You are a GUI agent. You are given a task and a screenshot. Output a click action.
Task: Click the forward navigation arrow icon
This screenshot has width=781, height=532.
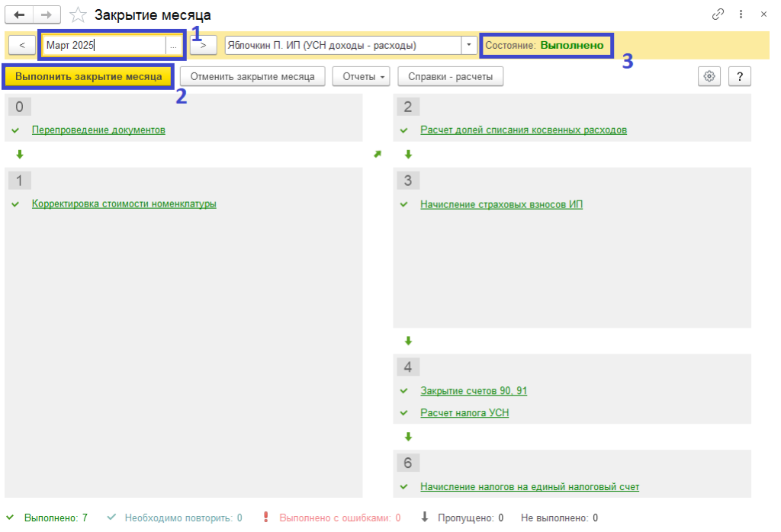(46, 14)
